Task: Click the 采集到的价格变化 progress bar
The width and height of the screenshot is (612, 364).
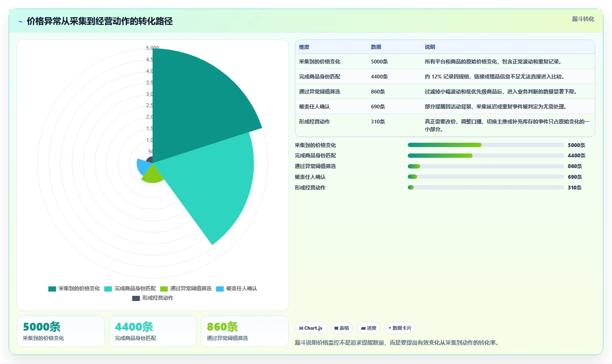Action: [486, 145]
